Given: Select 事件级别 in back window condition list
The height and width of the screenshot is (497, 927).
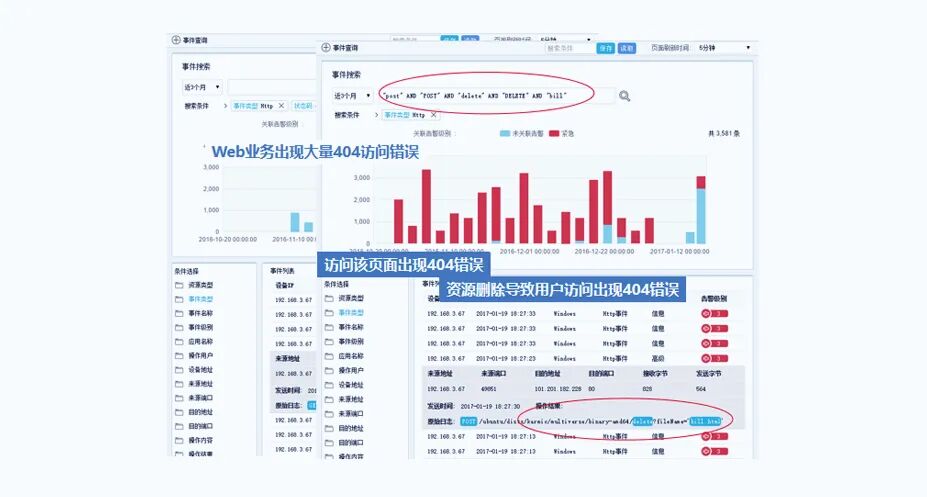Looking at the screenshot, I should coord(200,327).
